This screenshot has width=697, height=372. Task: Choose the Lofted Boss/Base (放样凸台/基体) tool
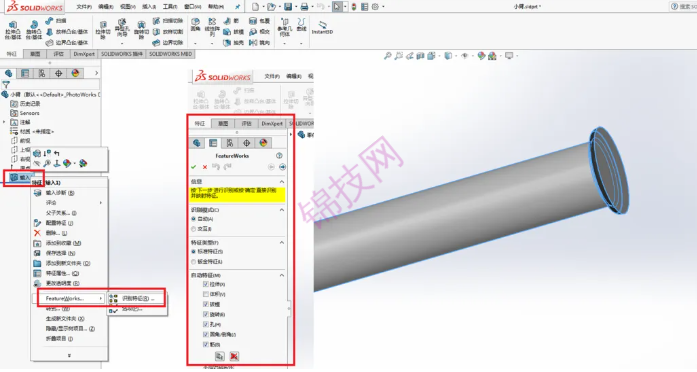[x=67, y=32]
